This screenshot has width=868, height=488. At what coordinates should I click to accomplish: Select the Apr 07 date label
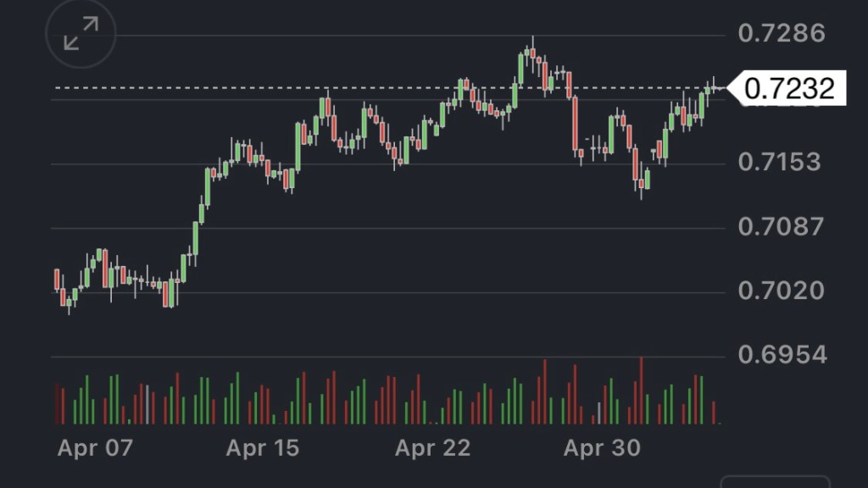click(95, 448)
